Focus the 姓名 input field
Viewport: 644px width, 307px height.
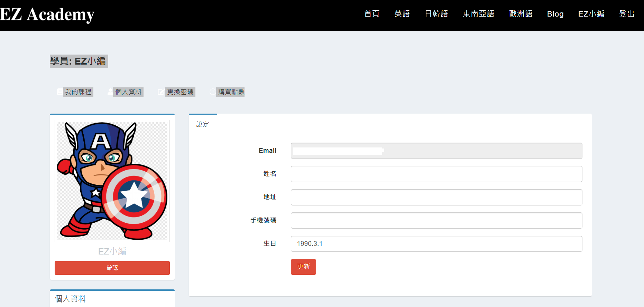[436, 174]
